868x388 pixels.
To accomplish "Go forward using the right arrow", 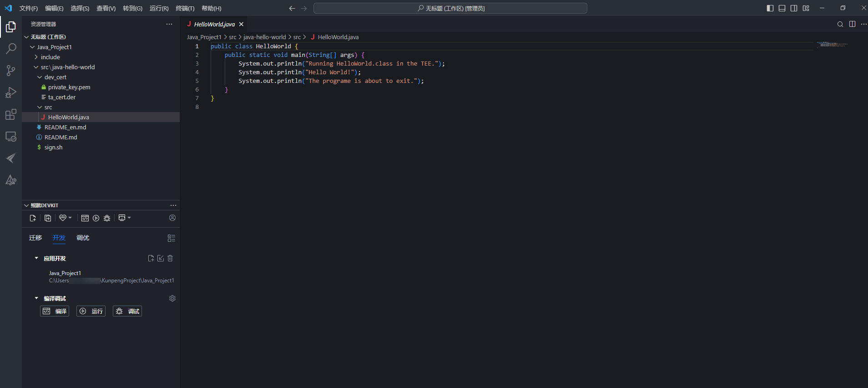I will (304, 8).
